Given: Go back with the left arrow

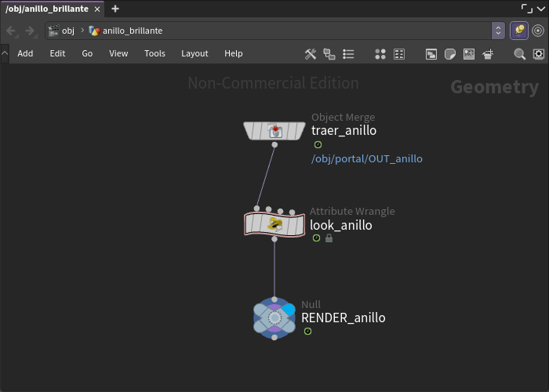Looking at the screenshot, I should 11,31.
